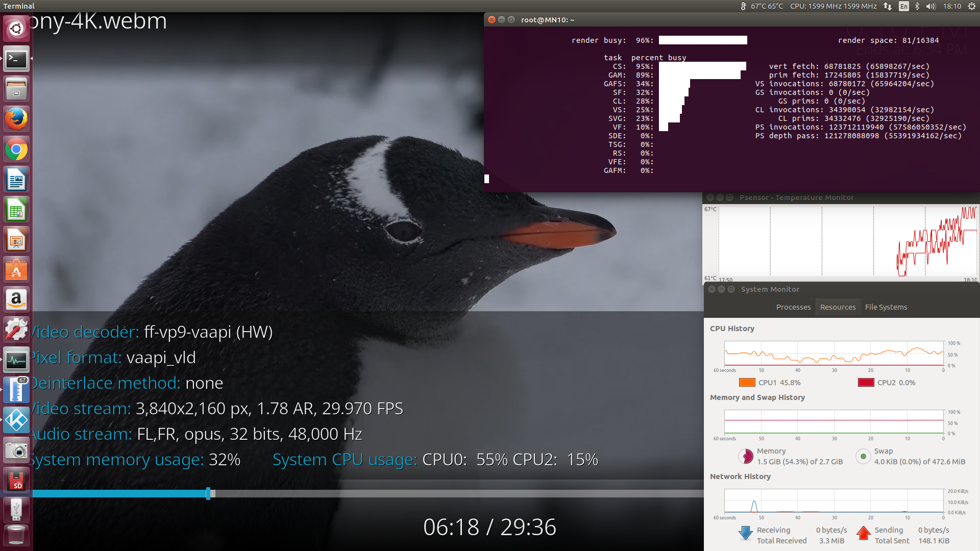Image resolution: width=980 pixels, height=551 pixels.
Task: Change the CPU2 red color swatch
Action: 866,383
